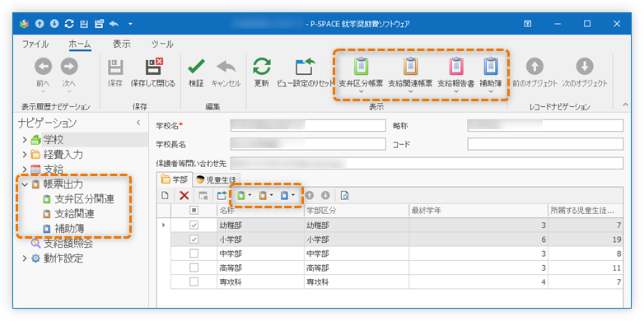Uncheck the 幼稚部 row checkbox
Image resolution: width=644 pixels, height=321 pixels.
pyautogui.click(x=194, y=225)
